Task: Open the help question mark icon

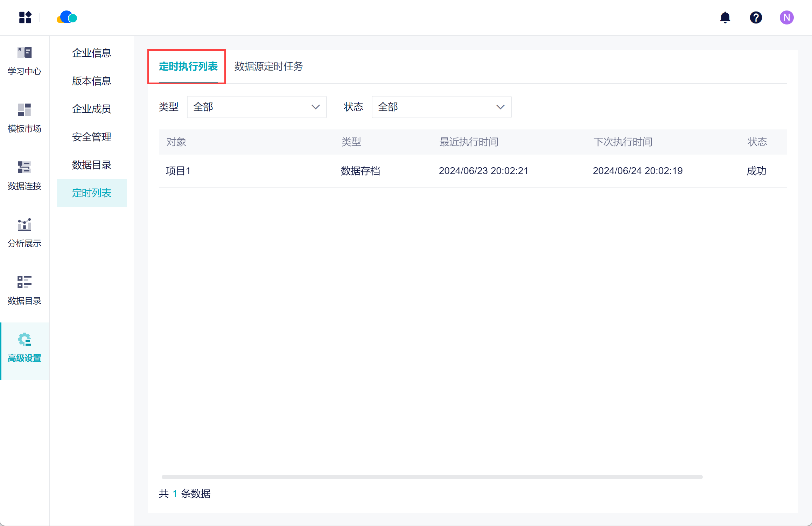Action: point(756,17)
